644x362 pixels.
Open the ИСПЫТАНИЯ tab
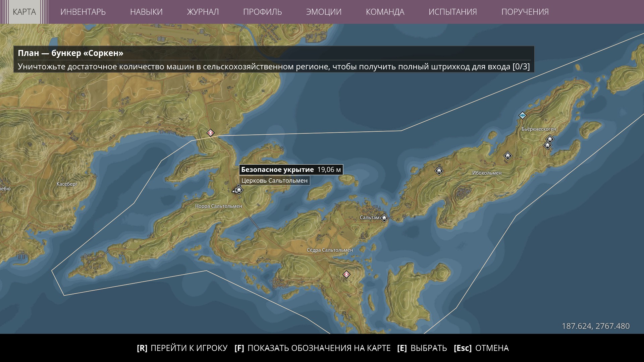(453, 12)
